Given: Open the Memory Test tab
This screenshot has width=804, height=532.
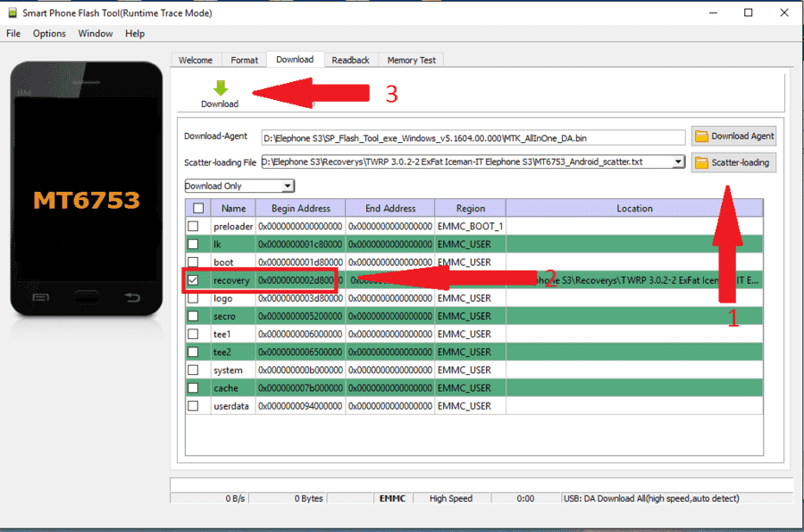Looking at the screenshot, I should coord(411,60).
